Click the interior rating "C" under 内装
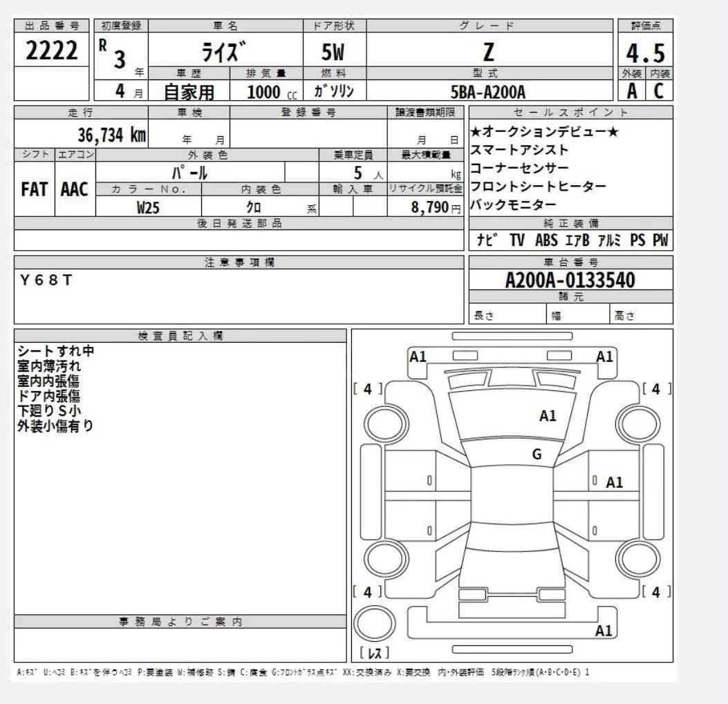The height and width of the screenshot is (704, 728). [658, 91]
